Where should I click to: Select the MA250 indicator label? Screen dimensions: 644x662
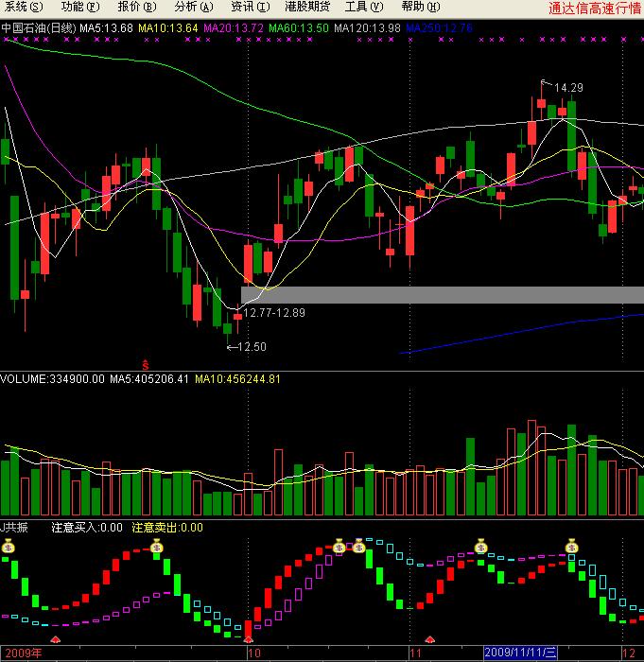pyautogui.click(x=439, y=28)
